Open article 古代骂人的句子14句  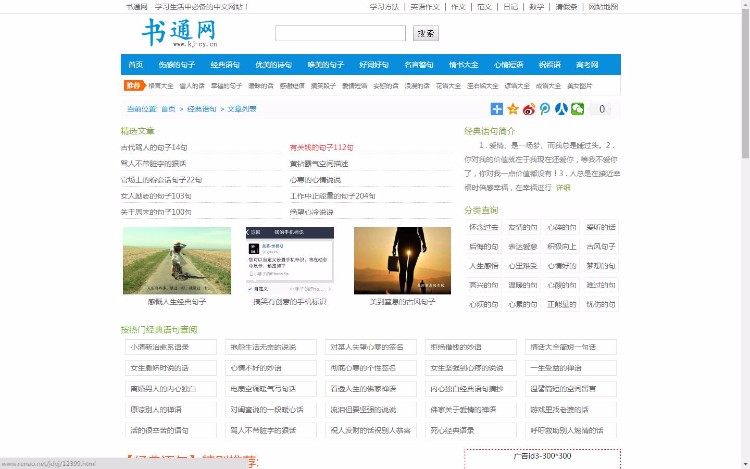154,147
